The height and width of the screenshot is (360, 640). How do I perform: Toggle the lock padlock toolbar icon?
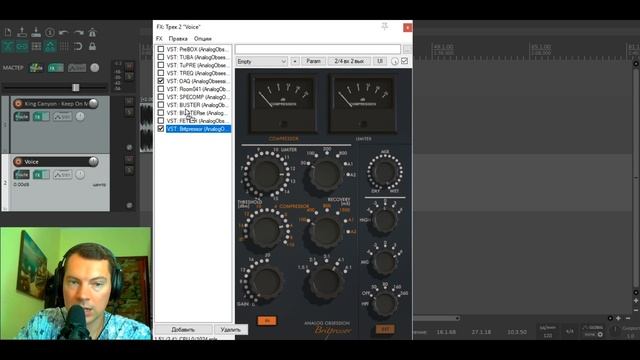(x=93, y=46)
